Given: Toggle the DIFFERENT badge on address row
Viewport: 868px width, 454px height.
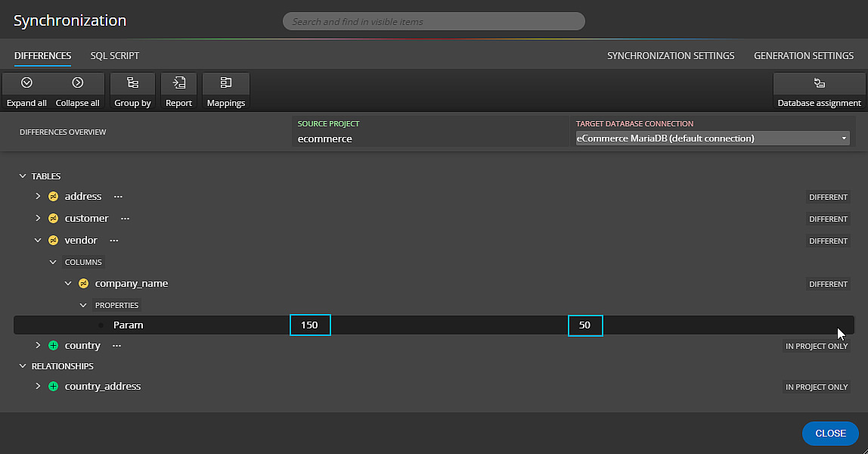Looking at the screenshot, I should [x=828, y=197].
